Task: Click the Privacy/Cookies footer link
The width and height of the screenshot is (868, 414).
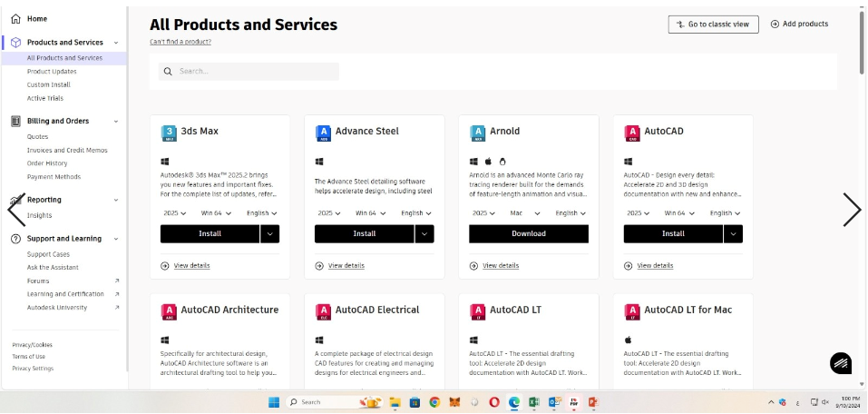Action: point(32,345)
